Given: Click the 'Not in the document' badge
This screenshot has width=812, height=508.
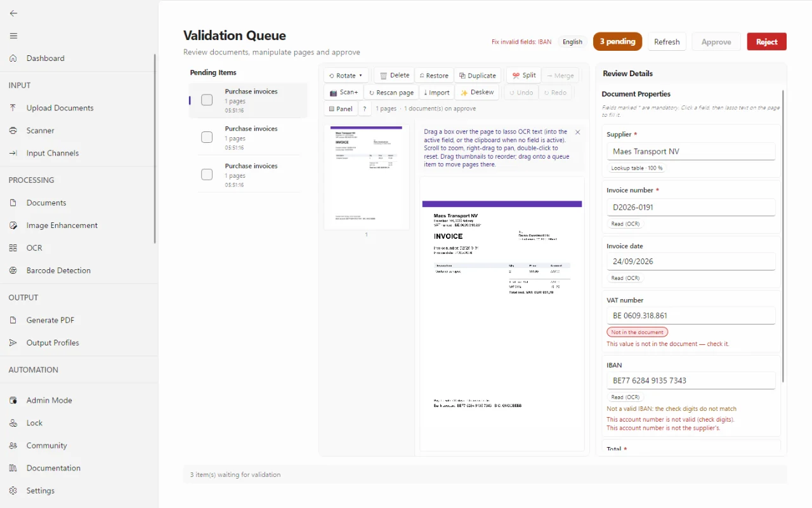Looking at the screenshot, I should tap(637, 332).
